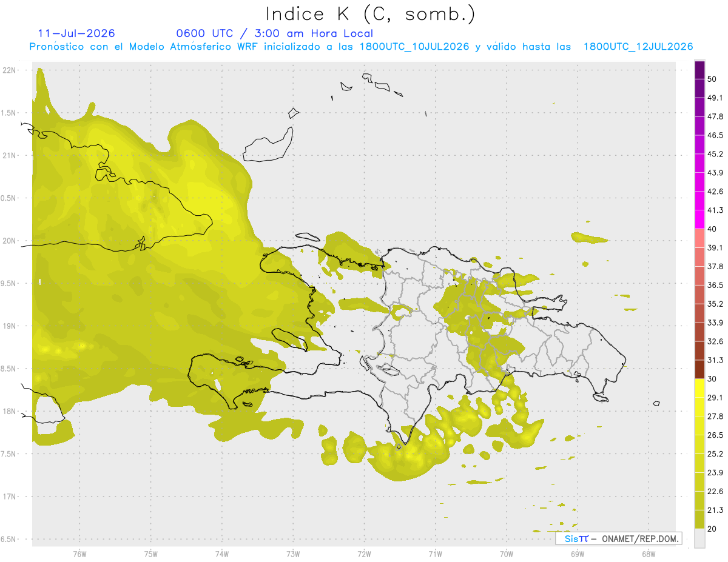Click the valid-until time "1800UTC_12JUL2026"
This screenshot has width=728, height=562.
(x=638, y=47)
